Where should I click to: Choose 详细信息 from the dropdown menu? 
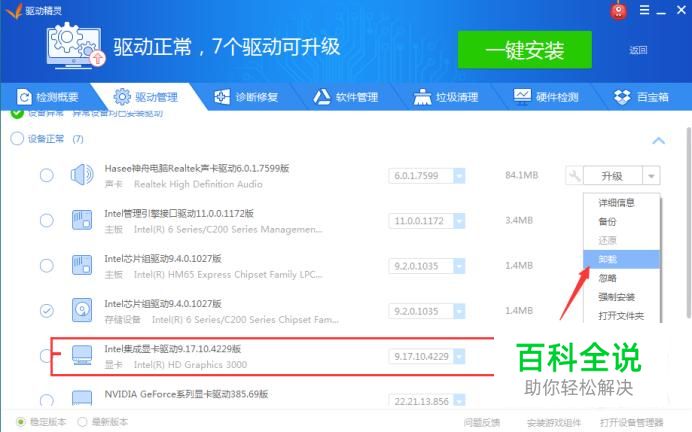(x=621, y=203)
